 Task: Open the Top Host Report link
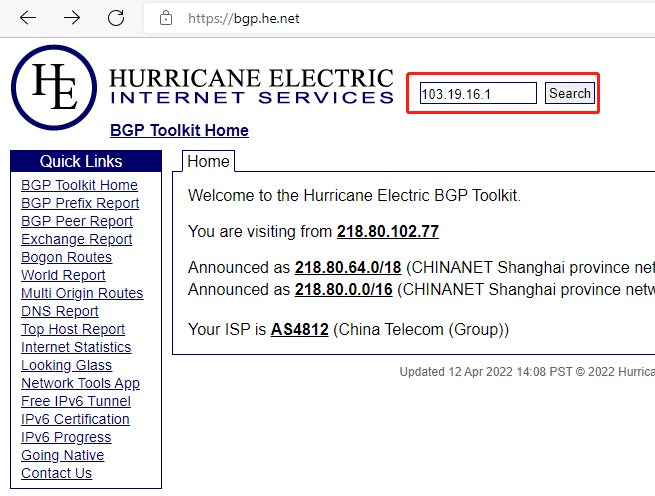click(73, 329)
